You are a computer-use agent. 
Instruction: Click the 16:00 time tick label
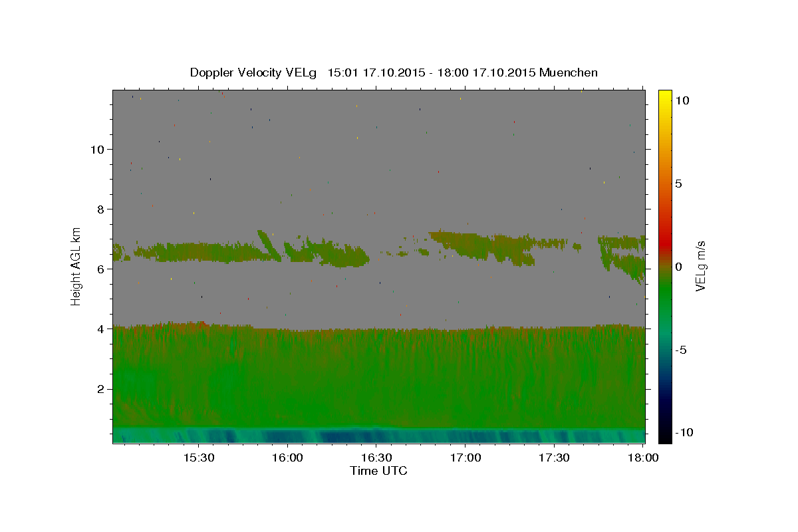[287, 458]
